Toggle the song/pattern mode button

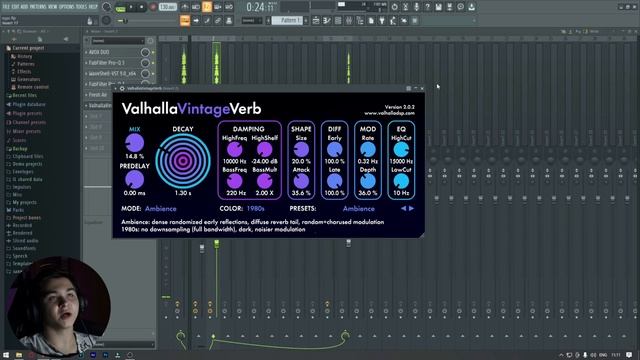coord(120,7)
